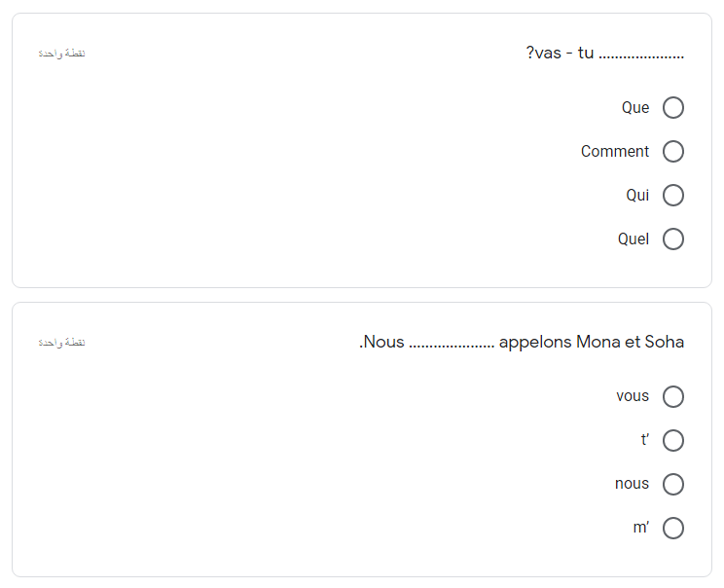The image size is (724, 588).
Task: Click the 'Qui' option label
Action: tap(637, 196)
